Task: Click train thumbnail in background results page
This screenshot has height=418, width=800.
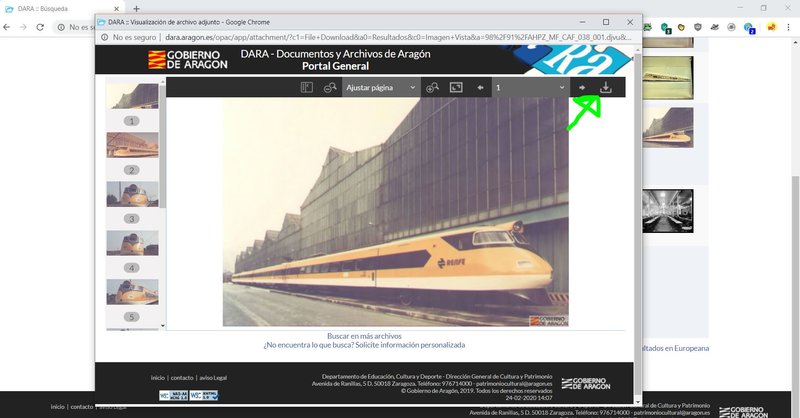Action: [x=668, y=127]
